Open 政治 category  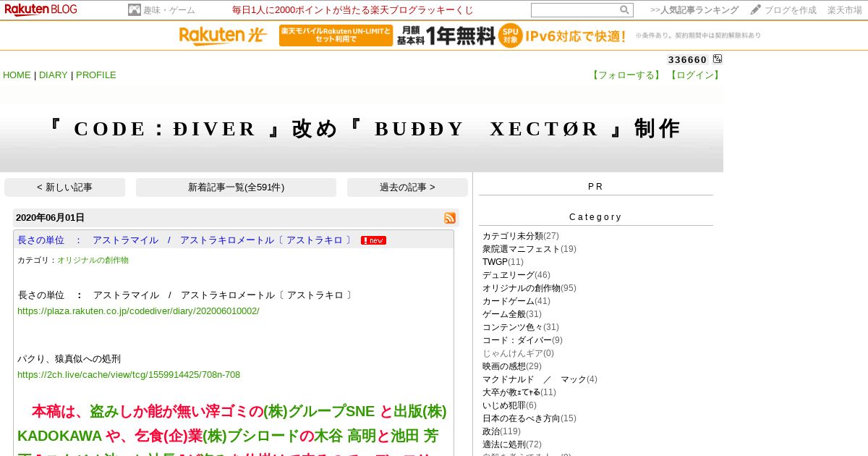[x=491, y=431]
